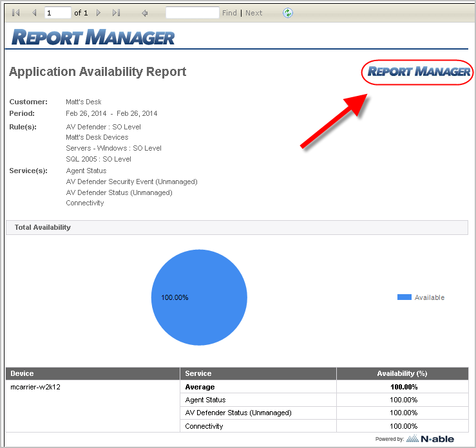Go to the next report page
The width and height of the screenshot is (476, 448).
[x=99, y=13]
